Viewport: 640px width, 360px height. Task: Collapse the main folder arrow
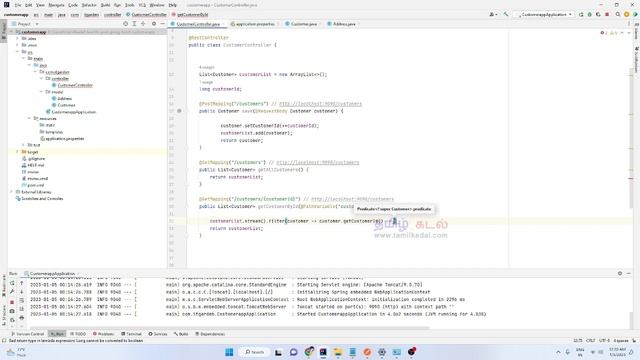(x=23, y=58)
